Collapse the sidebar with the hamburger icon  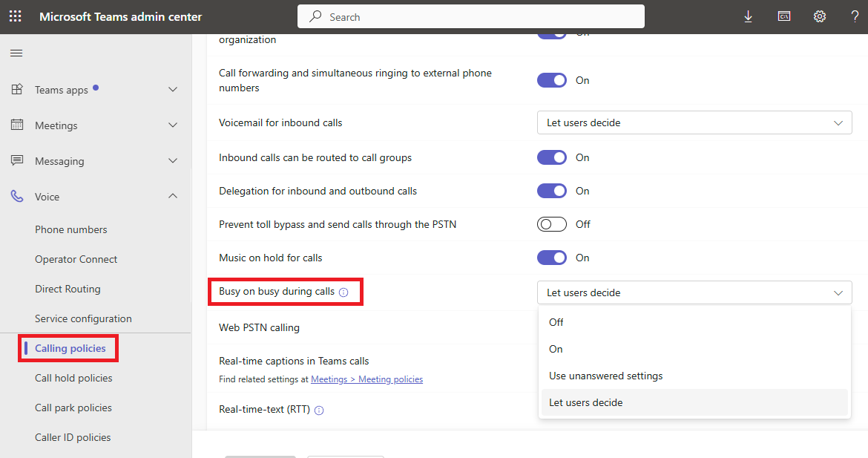pos(16,53)
